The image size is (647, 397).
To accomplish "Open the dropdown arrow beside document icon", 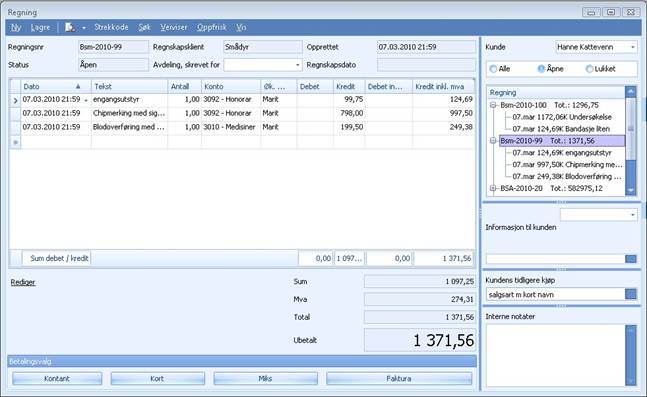I will click(x=83, y=28).
